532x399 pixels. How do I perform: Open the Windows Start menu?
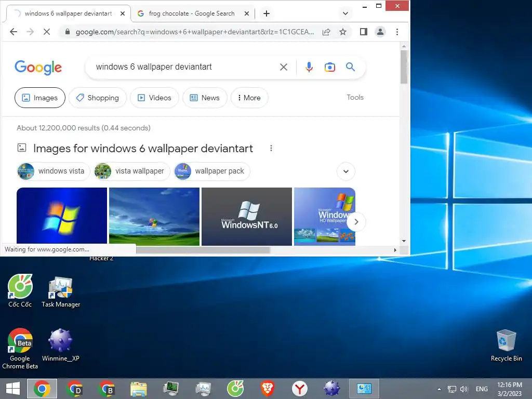click(x=13, y=389)
